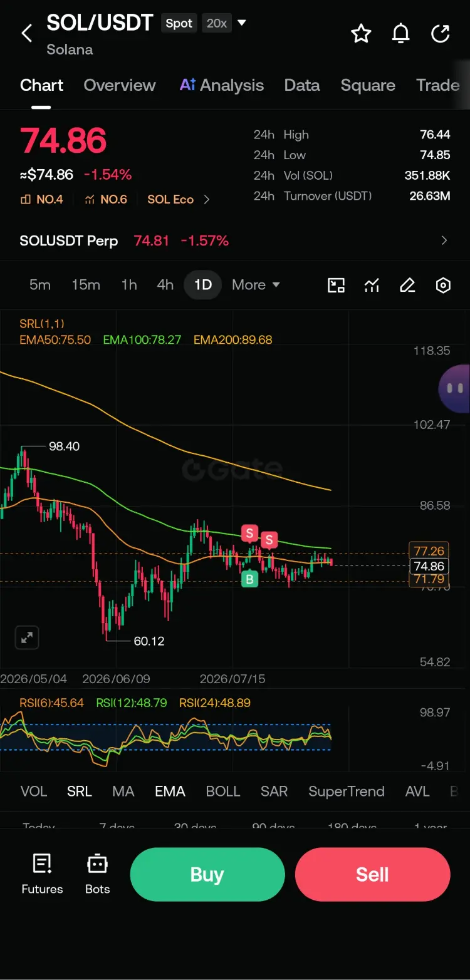470x980 pixels.
Task: Tap the 60.12 low label
Action: tap(149, 641)
